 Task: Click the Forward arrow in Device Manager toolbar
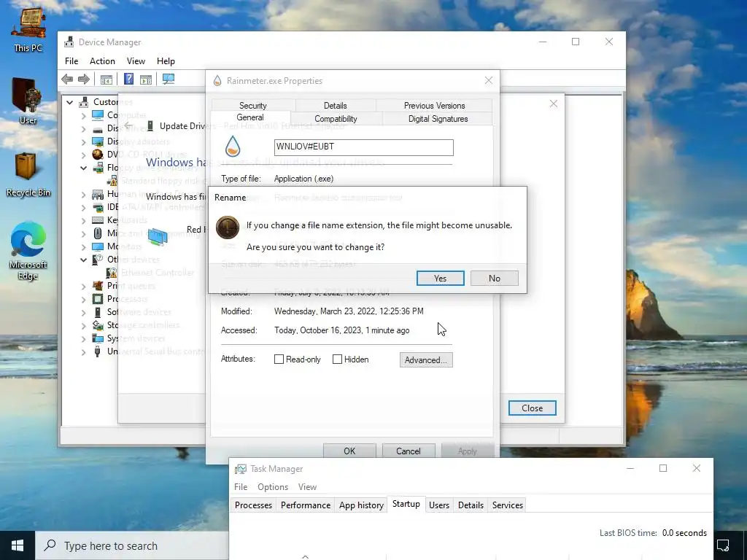point(84,79)
